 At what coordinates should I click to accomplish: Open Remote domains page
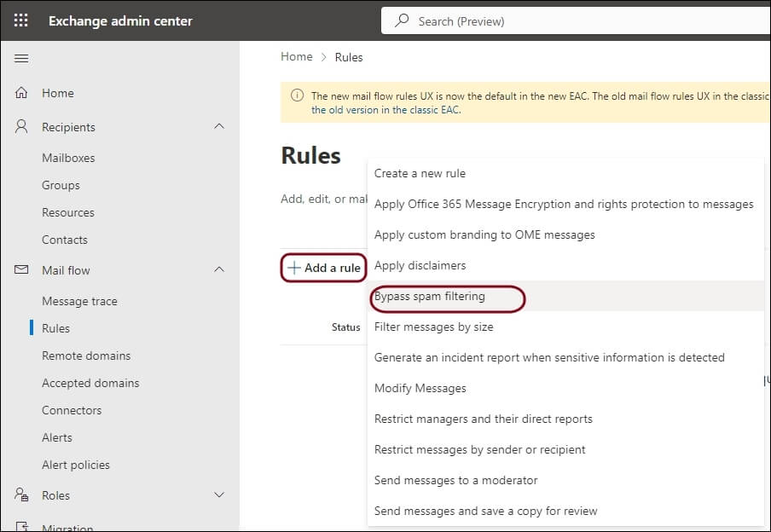[86, 356]
